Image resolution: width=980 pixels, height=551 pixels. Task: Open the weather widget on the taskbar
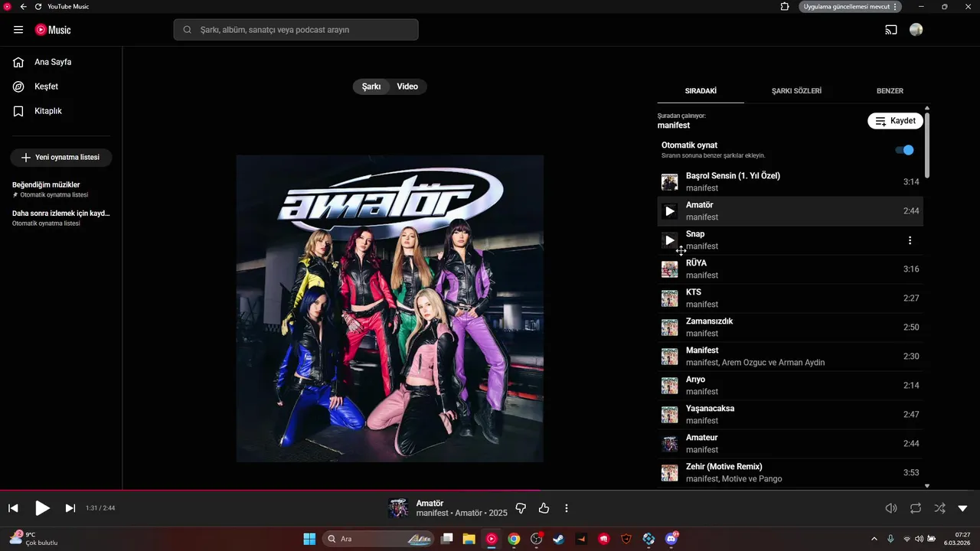pos(34,539)
